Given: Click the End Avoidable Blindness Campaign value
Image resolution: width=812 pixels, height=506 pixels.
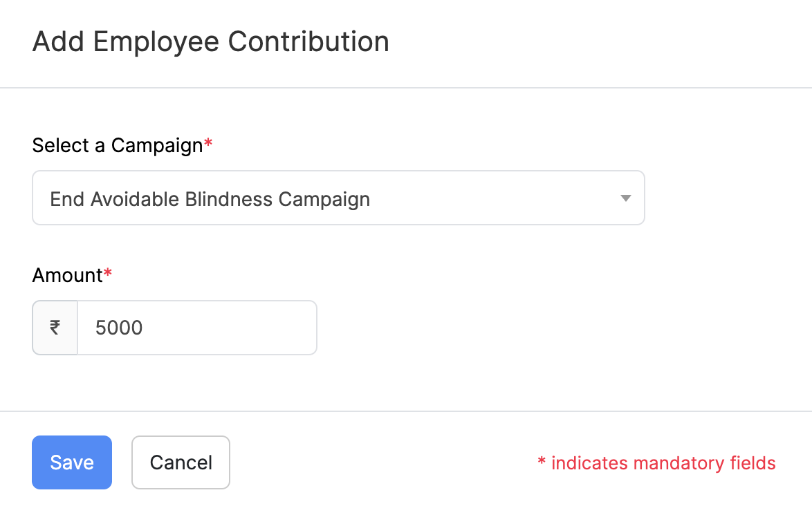Looking at the screenshot, I should (210, 199).
